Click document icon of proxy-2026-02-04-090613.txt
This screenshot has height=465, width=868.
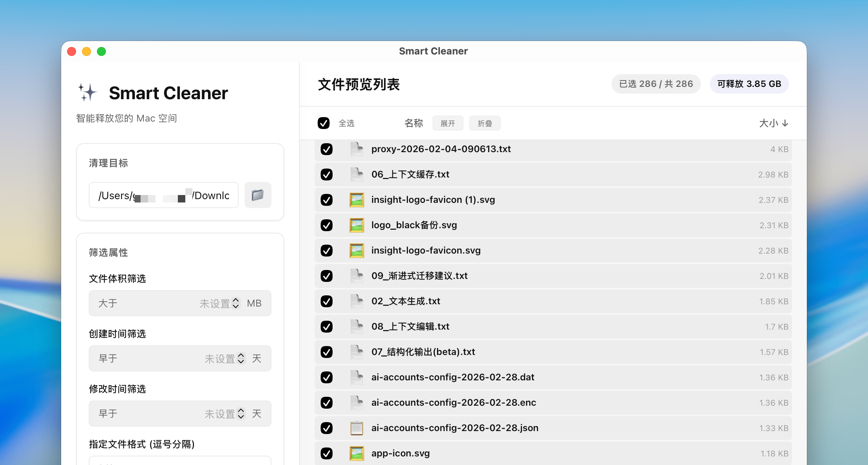click(x=357, y=149)
